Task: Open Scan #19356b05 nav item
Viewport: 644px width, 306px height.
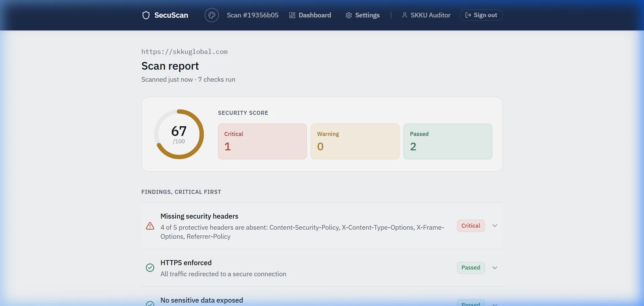Action: point(253,15)
